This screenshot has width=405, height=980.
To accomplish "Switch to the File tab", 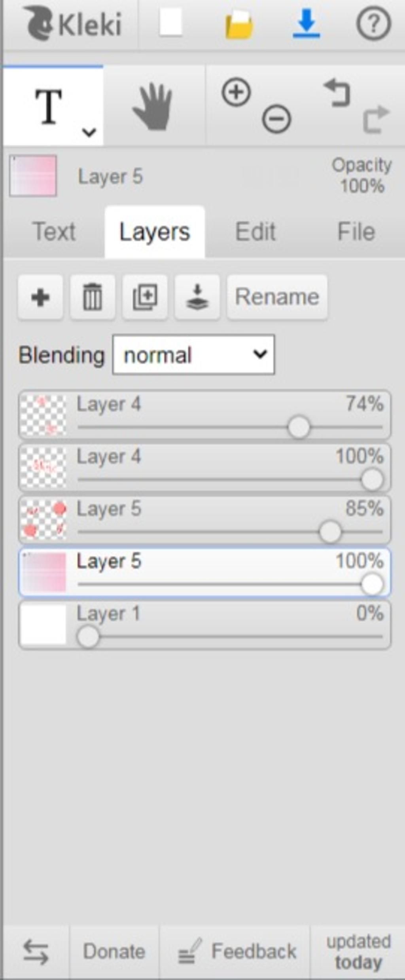I will 356,232.
